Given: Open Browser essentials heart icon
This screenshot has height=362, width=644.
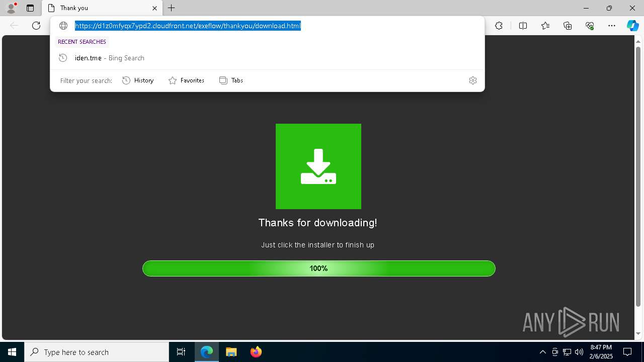Looking at the screenshot, I should 590,26.
